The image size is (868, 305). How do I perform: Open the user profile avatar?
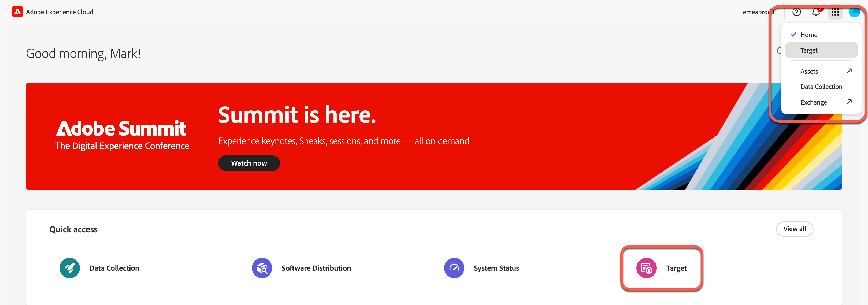click(x=854, y=12)
